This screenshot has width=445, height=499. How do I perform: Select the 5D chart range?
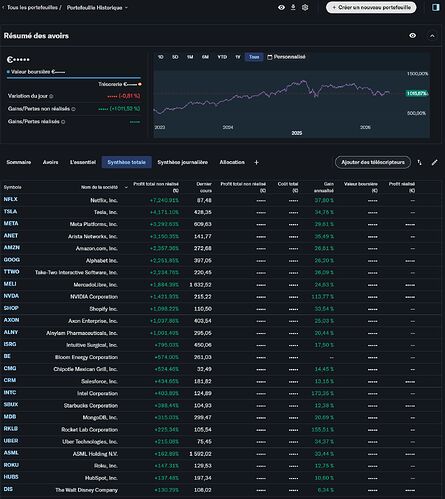(x=175, y=57)
